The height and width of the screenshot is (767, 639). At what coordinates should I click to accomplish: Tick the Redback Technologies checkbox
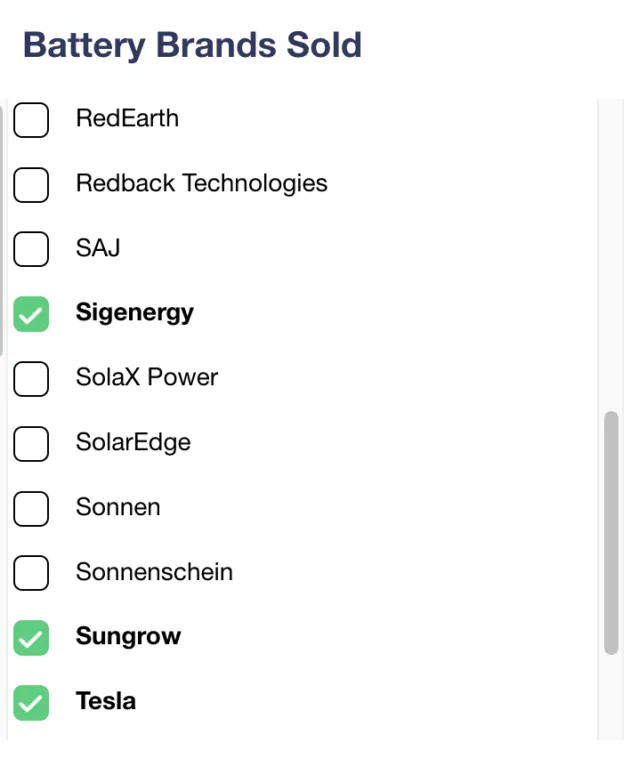(x=31, y=184)
